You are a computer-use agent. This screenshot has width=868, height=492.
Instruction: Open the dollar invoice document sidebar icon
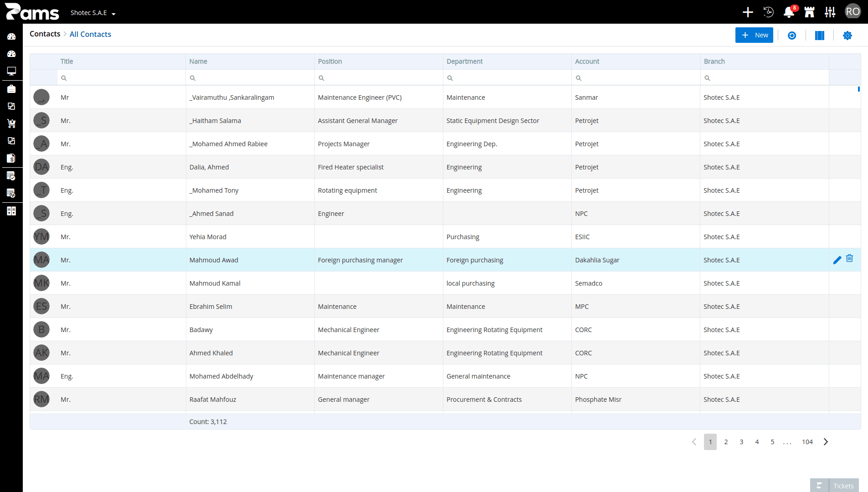click(x=11, y=158)
